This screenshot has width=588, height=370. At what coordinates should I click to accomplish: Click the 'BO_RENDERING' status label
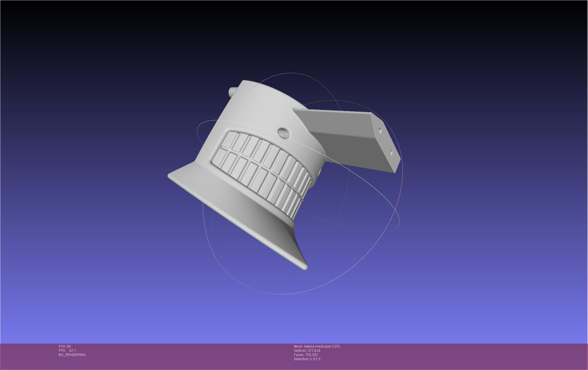[x=72, y=355]
